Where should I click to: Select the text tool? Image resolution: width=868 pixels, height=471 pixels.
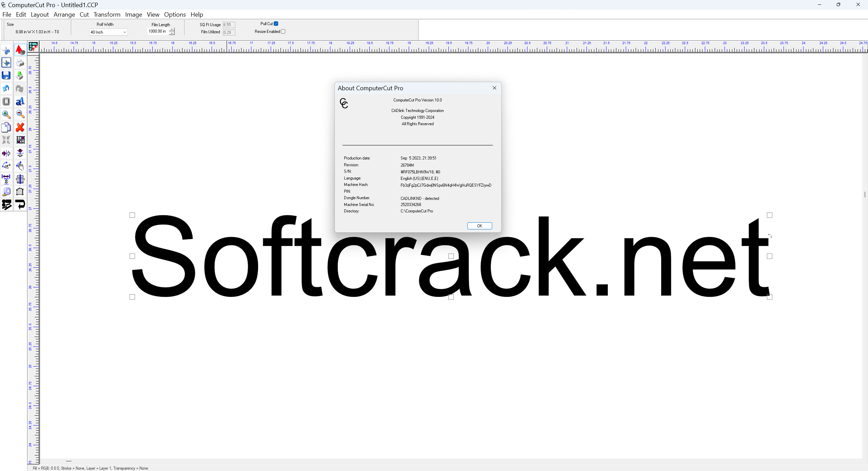point(20,101)
